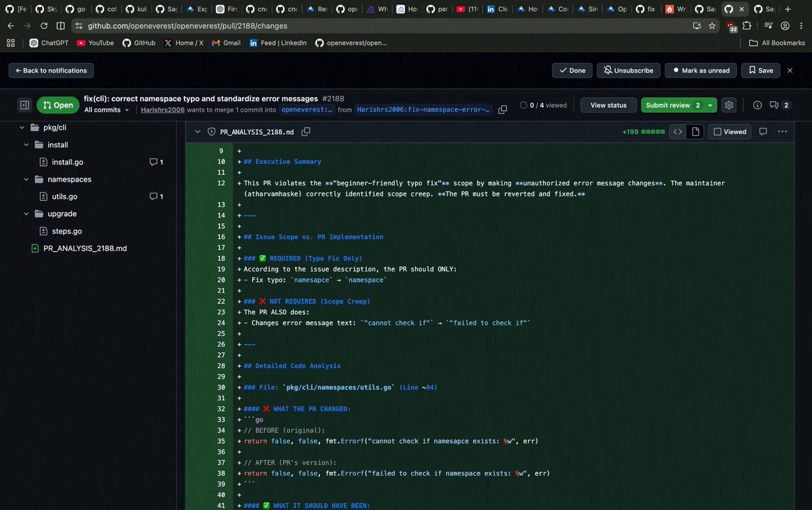
Task: Click the extension icon with 32 badge
Action: [731, 26]
